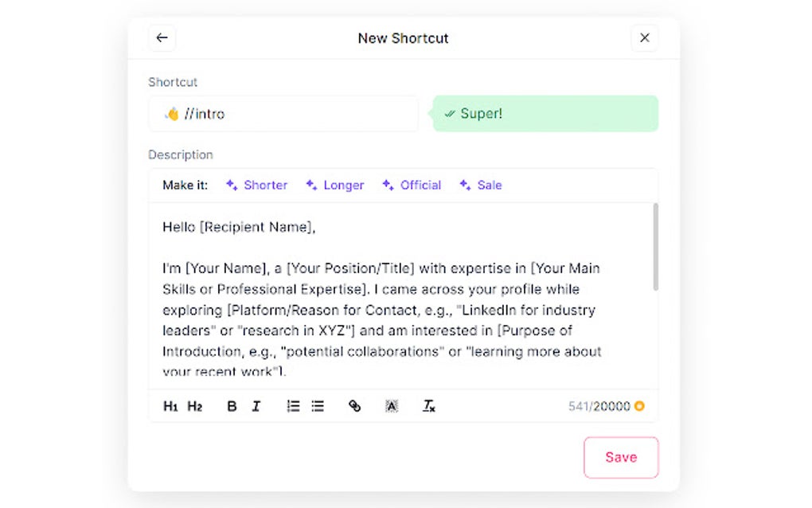Insert a hyperlink in the description
Viewport: 812px width, 508px height.
click(x=354, y=406)
